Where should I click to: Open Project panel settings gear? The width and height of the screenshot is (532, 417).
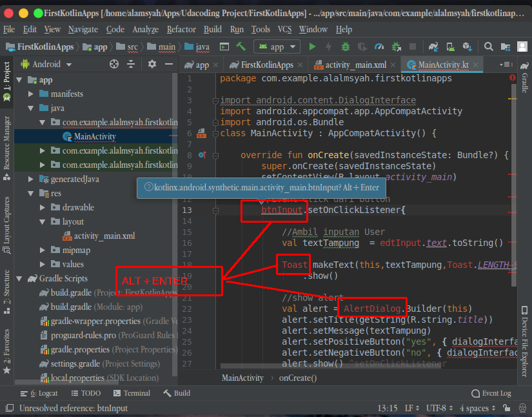tap(152, 64)
